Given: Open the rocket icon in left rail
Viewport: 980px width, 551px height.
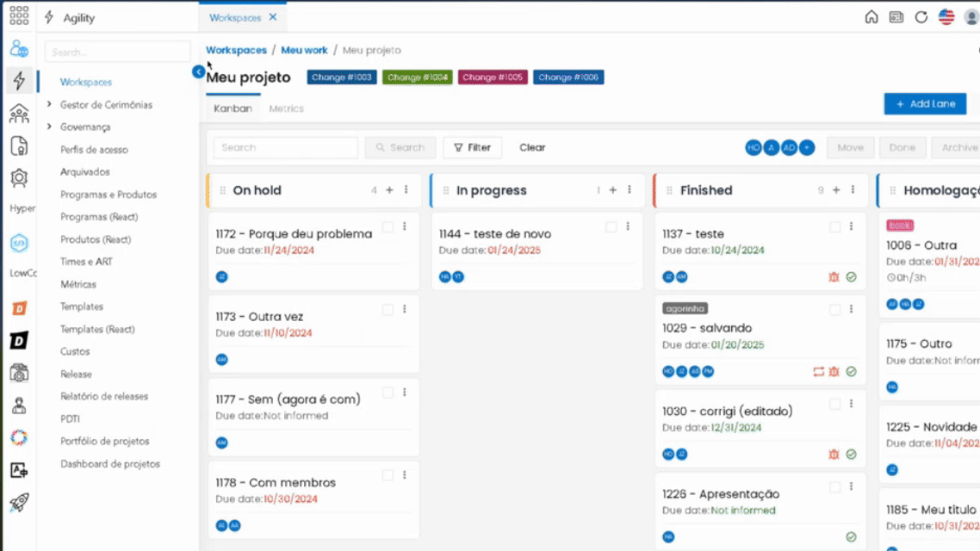Looking at the screenshot, I should 19,502.
